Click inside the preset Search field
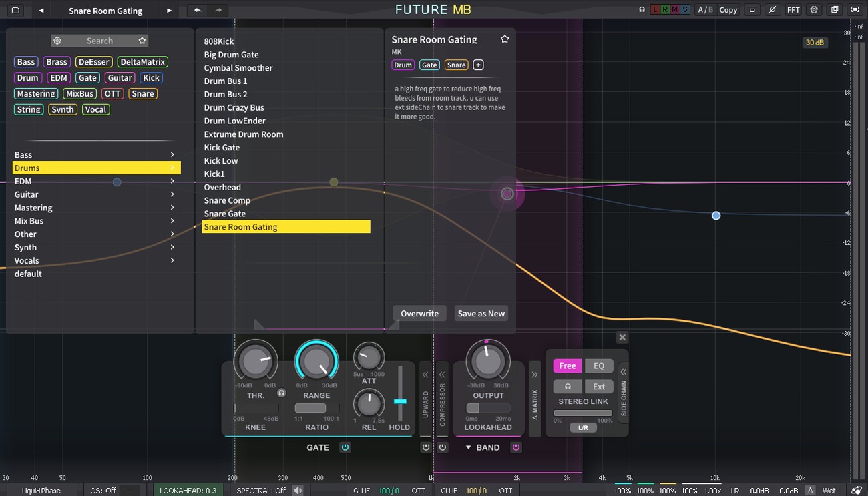The image size is (868, 496). pos(99,40)
